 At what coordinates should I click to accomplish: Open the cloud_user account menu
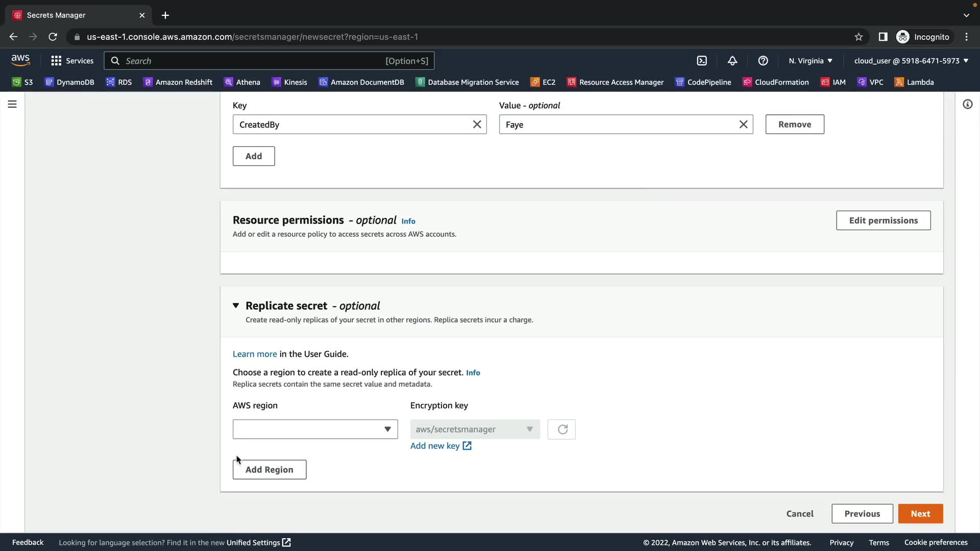pos(911,61)
